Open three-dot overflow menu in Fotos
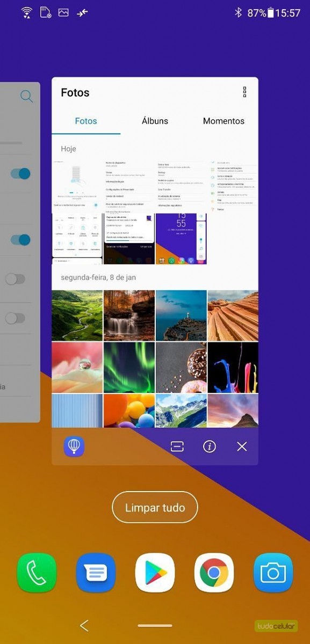Viewport: 310px width, 644px height. [244, 92]
